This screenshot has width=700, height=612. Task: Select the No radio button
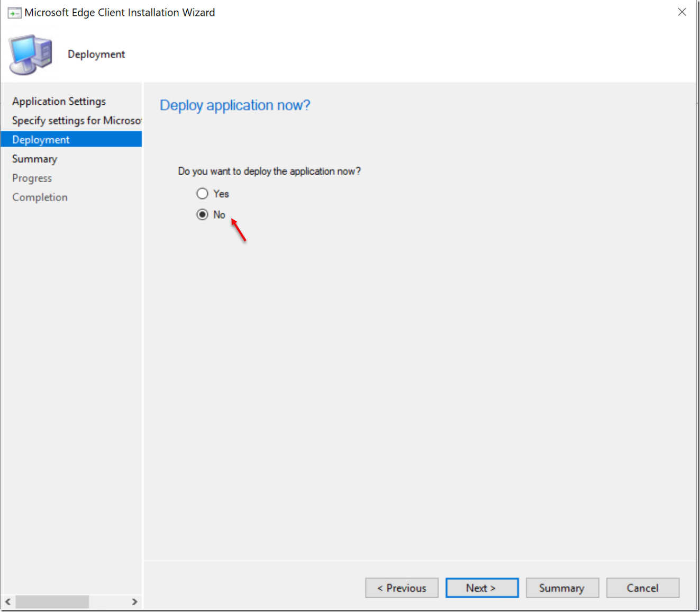click(202, 214)
